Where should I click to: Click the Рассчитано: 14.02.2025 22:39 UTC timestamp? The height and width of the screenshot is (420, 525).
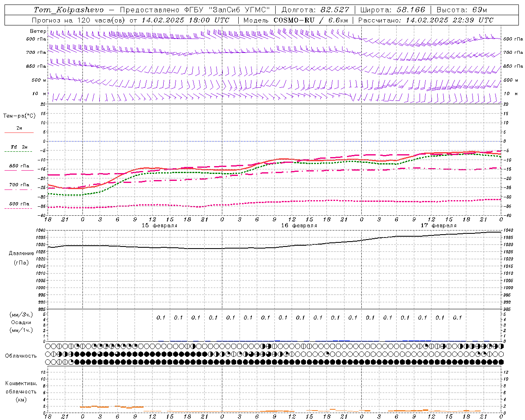tap(426, 20)
